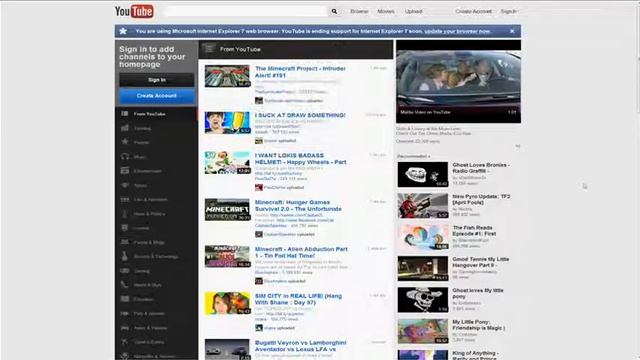
Task: Open The Fish Reads Episode #1 title
Action: [x=474, y=231]
